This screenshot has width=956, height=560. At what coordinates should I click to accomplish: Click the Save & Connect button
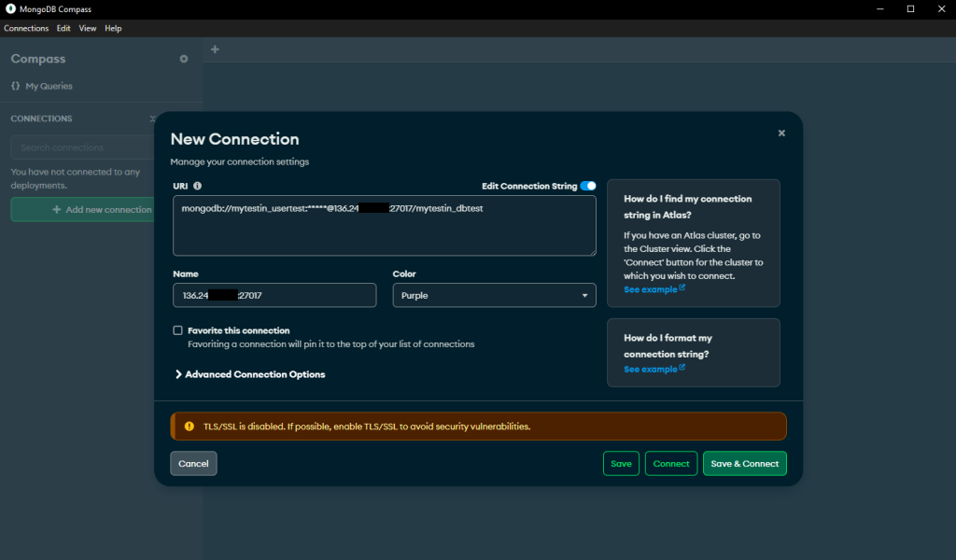coord(744,464)
